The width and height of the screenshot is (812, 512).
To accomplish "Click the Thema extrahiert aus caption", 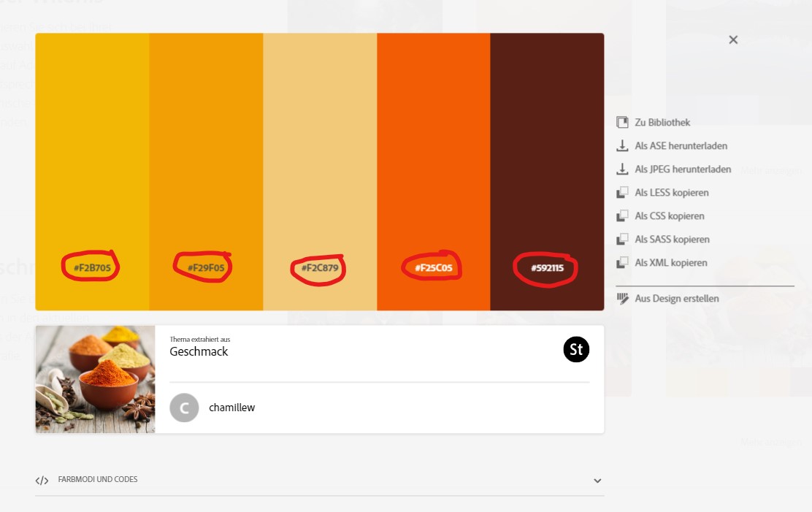I will (x=200, y=340).
